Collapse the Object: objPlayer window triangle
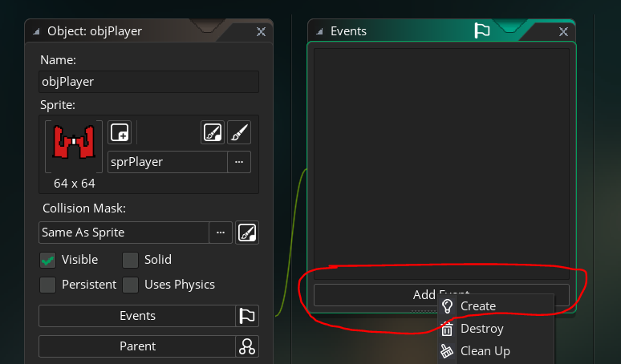Viewport: 621px width, 364px height. click(x=36, y=31)
